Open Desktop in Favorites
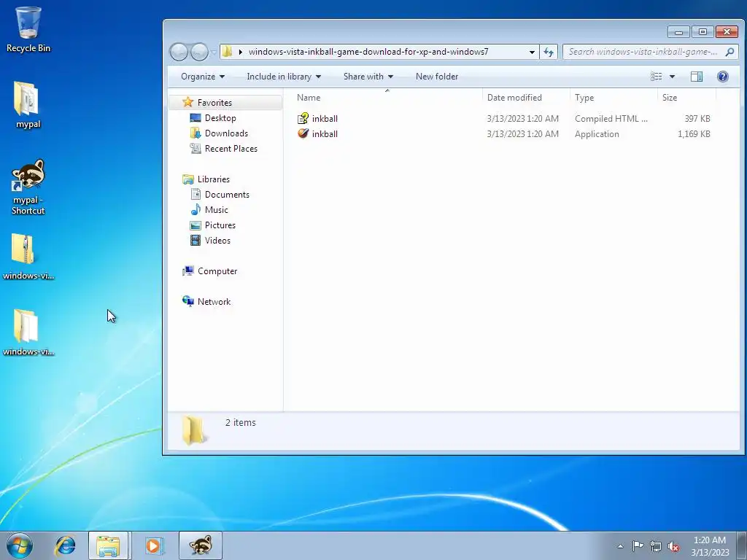 tap(220, 118)
